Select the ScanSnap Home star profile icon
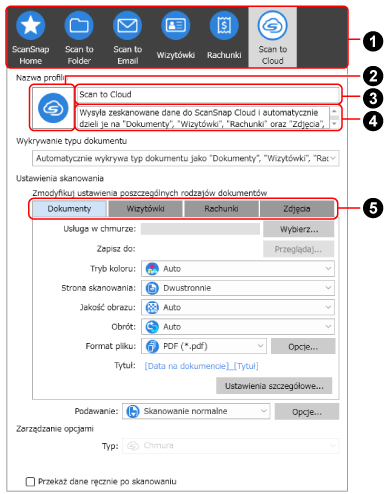386x494 pixels. (30, 25)
